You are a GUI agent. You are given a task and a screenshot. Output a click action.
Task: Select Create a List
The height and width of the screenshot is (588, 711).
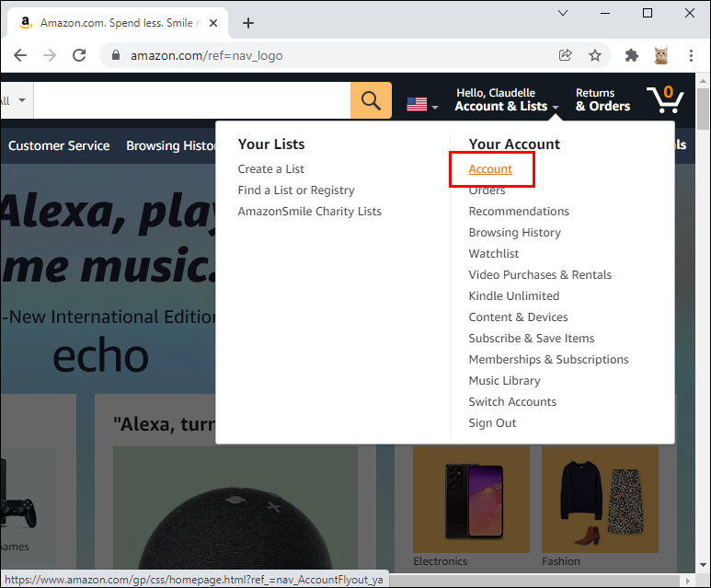pos(271,168)
